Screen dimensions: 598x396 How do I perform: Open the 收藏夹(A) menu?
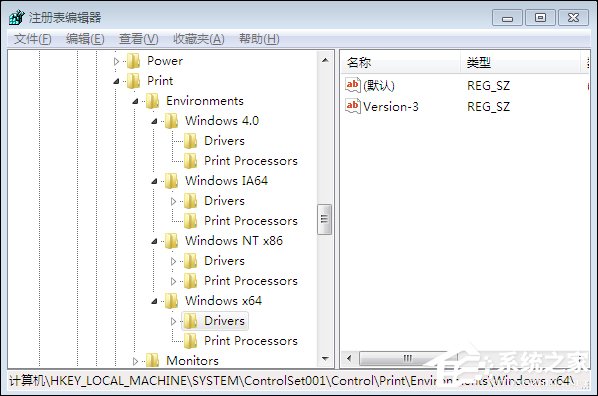(199, 39)
